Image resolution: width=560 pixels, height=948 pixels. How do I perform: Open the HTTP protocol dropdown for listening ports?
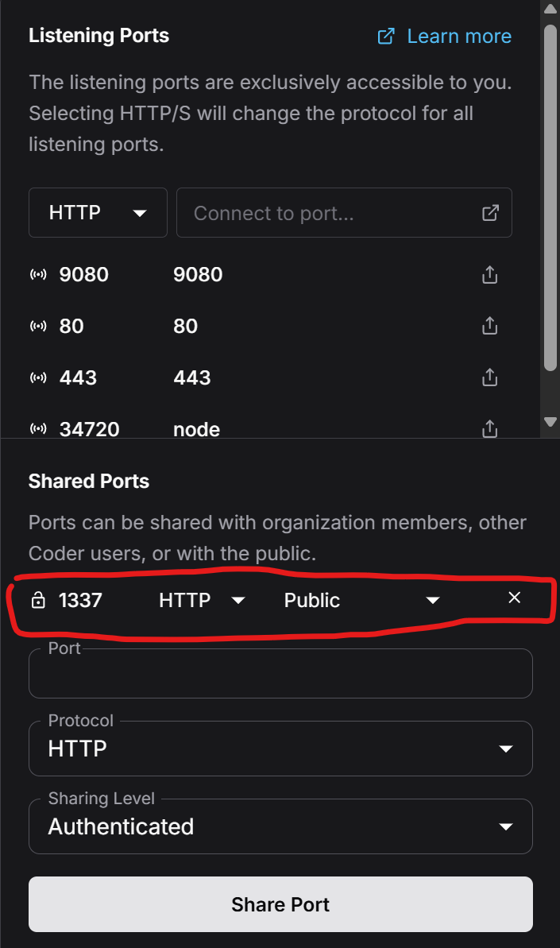pos(98,213)
